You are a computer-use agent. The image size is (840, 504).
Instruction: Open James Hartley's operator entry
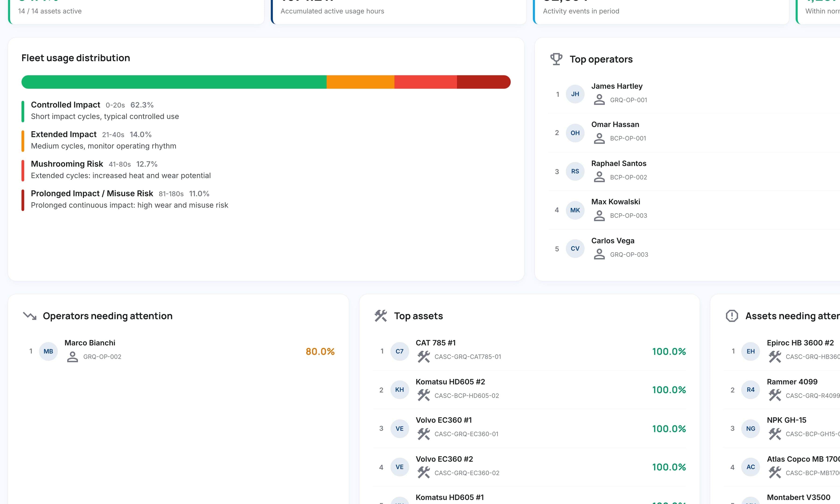[694, 94]
